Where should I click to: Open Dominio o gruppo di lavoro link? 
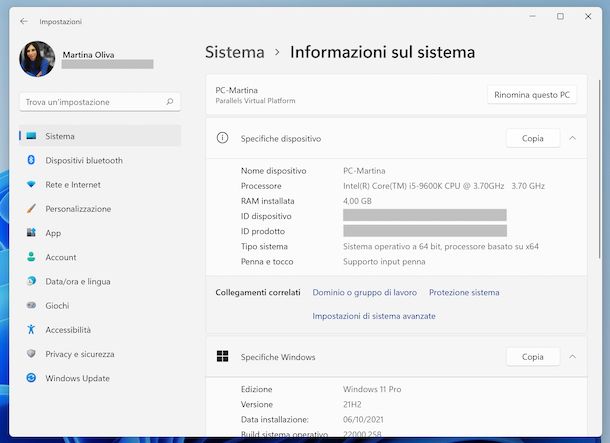tap(365, 292)
